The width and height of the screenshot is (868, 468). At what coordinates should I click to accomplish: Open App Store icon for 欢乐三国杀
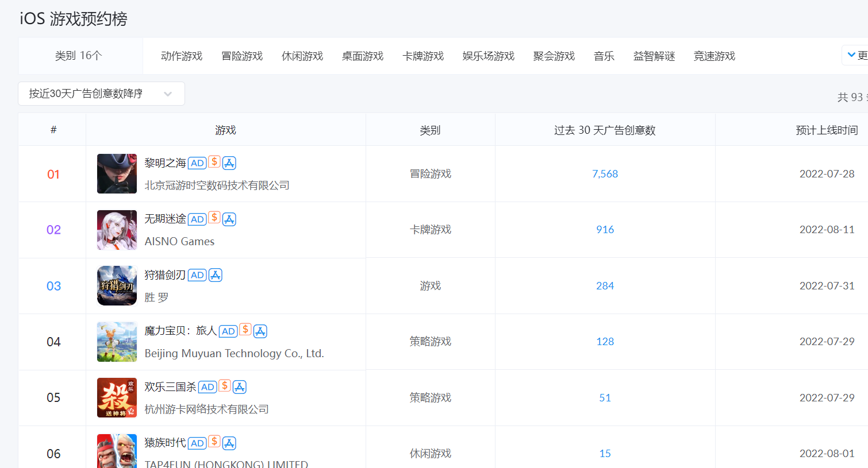[240, 387]
